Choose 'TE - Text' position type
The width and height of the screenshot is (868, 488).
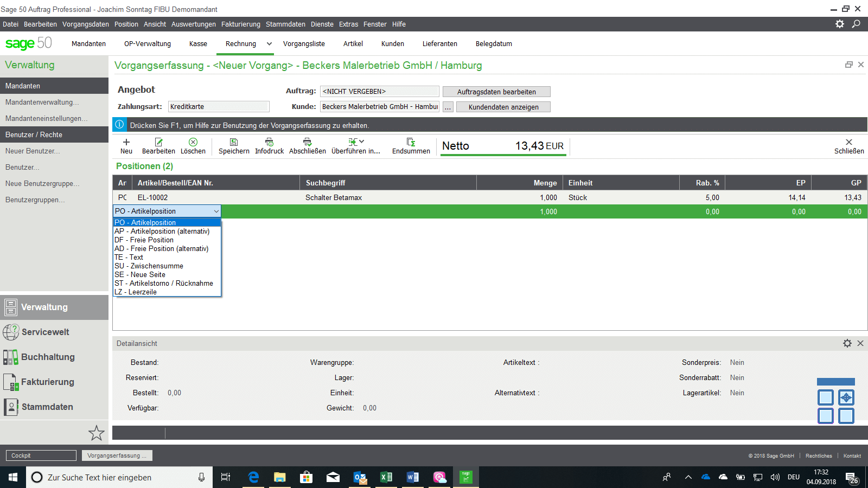129,258
